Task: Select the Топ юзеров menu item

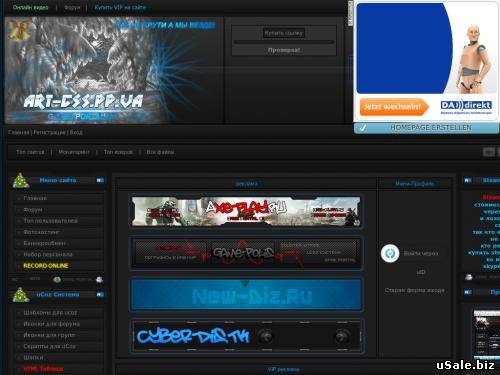Action: [118, 152]
